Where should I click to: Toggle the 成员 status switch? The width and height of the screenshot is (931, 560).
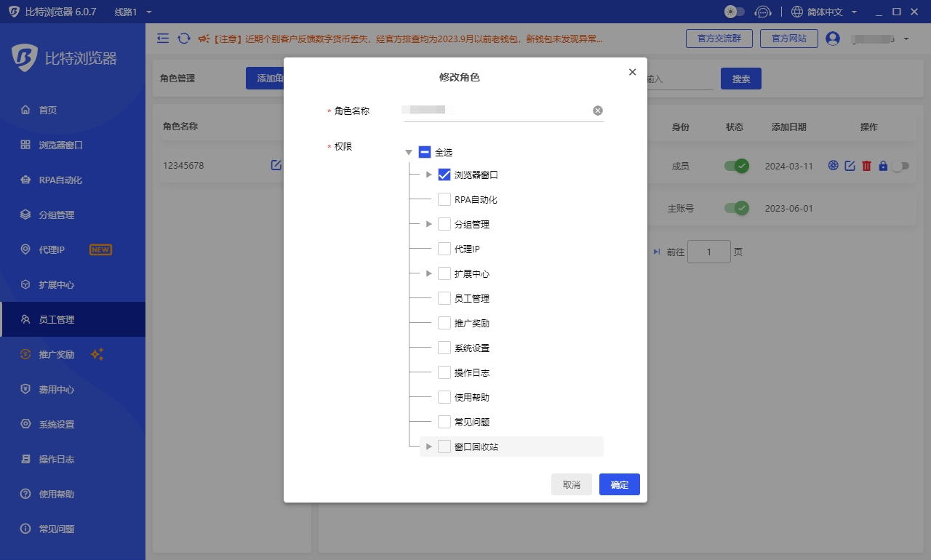(x=736, y=166)
